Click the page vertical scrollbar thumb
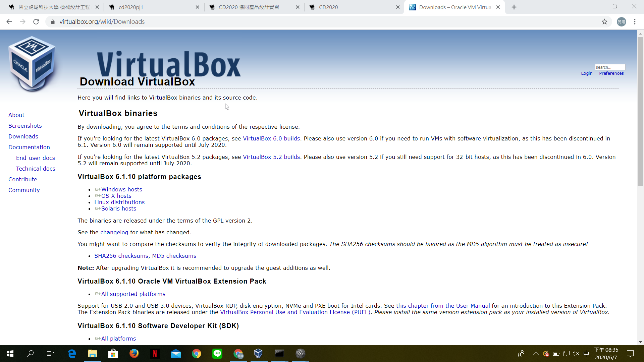This screenshot has height=362, width=644. click(x=640, y=111)
